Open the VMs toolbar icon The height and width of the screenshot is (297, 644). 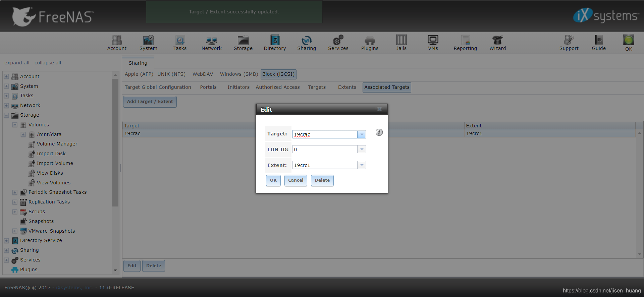(433, 43)
